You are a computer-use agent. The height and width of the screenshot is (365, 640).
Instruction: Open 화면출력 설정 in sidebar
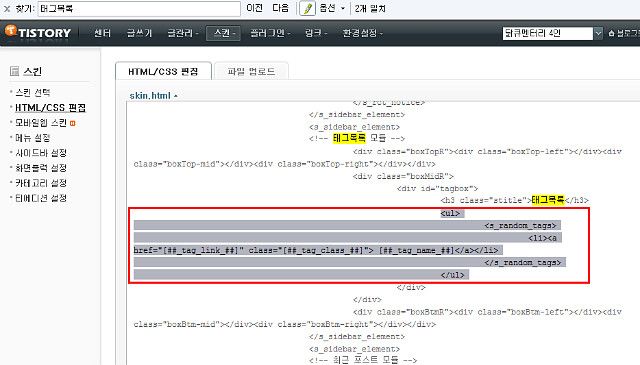(41, 168)
